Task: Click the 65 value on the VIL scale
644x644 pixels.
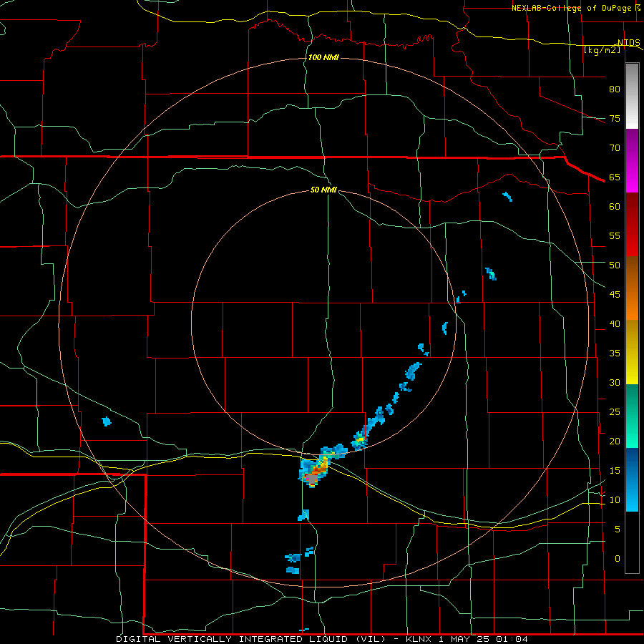Action: tap(615, 177)
